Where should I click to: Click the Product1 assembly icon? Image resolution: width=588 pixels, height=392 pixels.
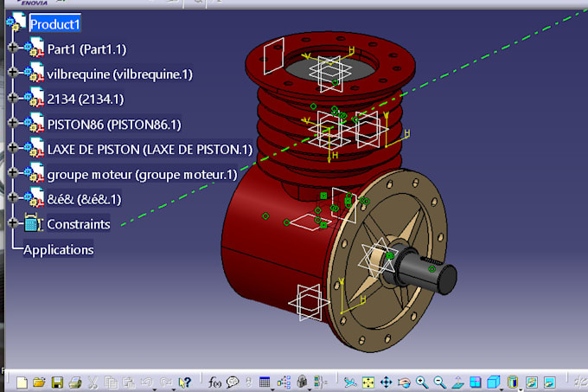click(x=16, y=22)
